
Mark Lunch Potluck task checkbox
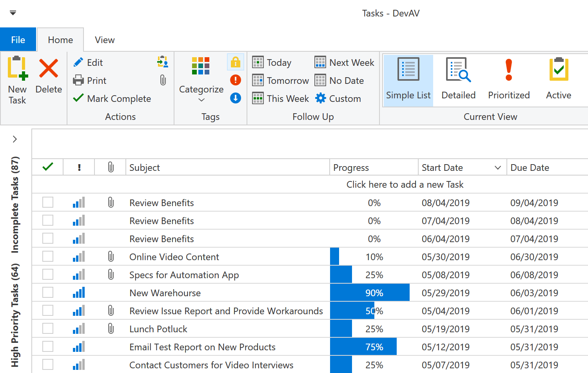pos(48,329)
